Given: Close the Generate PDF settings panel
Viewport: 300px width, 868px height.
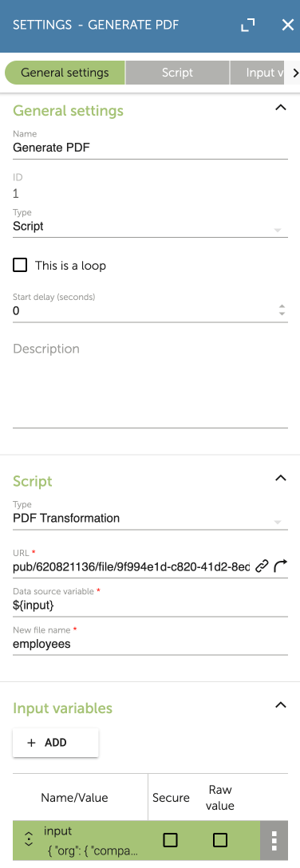Looking at the screenshot, I should (x=288, y=25).
